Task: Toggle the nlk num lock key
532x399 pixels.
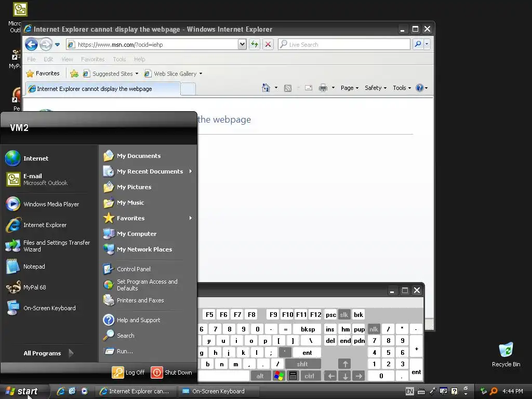Action: [x=374, y=329]
